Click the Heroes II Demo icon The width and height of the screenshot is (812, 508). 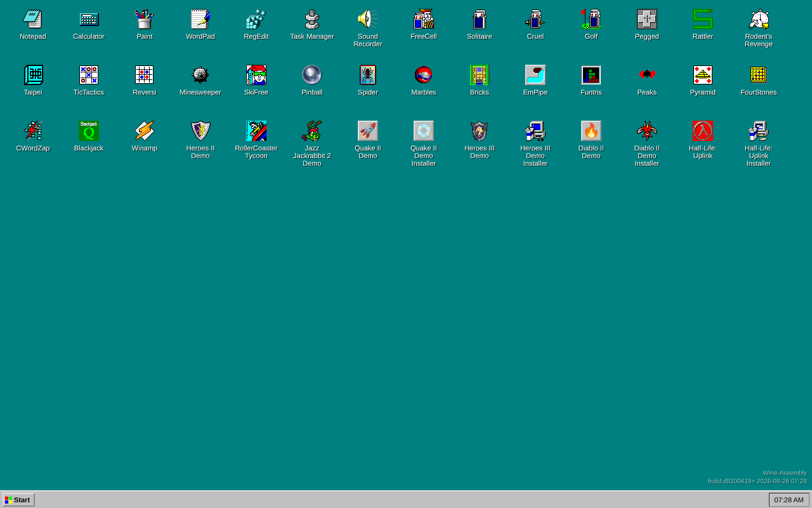(x=200, y=131)
